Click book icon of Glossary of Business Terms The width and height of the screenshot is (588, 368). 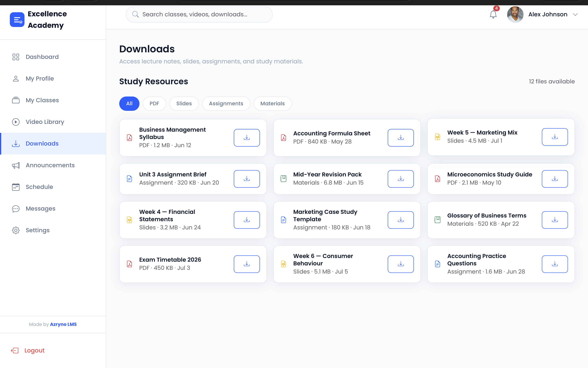point(437,220)
